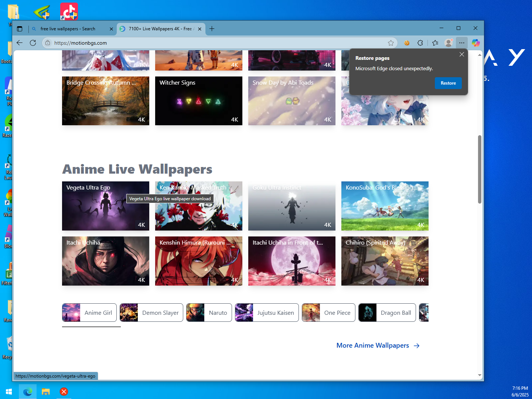Open the Goku Ultra Instinct wallpaper
The height and width of the screenshot is (399, 532).
(x=292, y=206)
